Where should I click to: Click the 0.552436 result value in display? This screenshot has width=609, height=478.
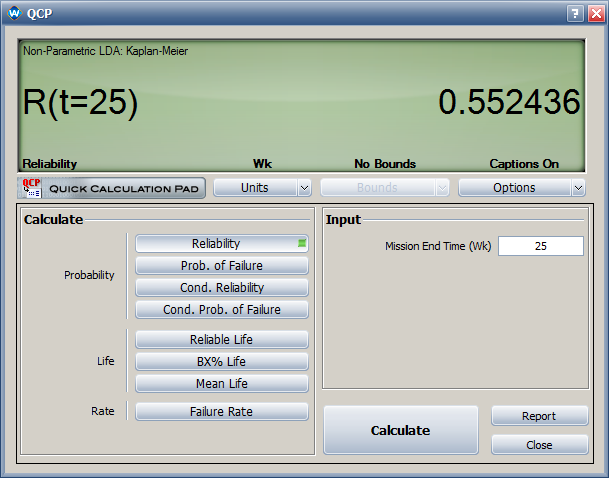click(x=510, y=102)
